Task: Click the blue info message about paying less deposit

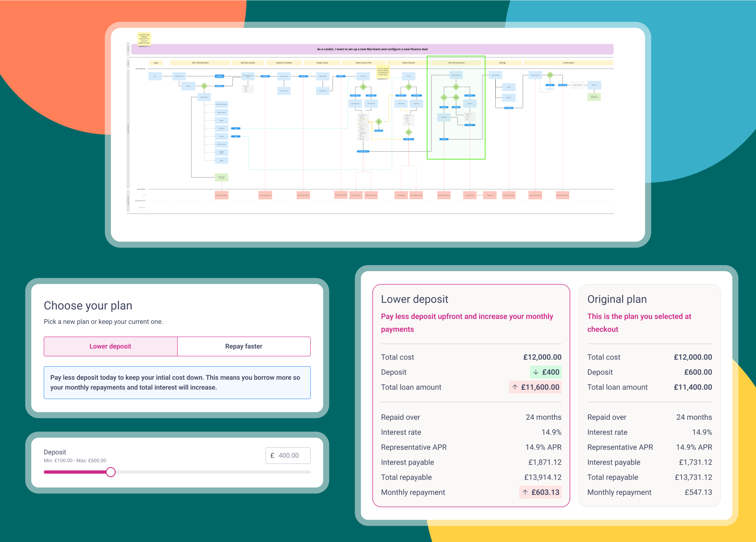Action: [177, 383]
